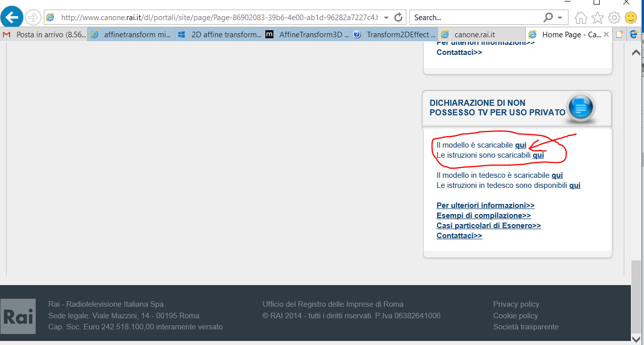Open 'Casi particolari di Esonero>>' link
The height and width of the screenshot is (345, 644).
coord(488,226)
